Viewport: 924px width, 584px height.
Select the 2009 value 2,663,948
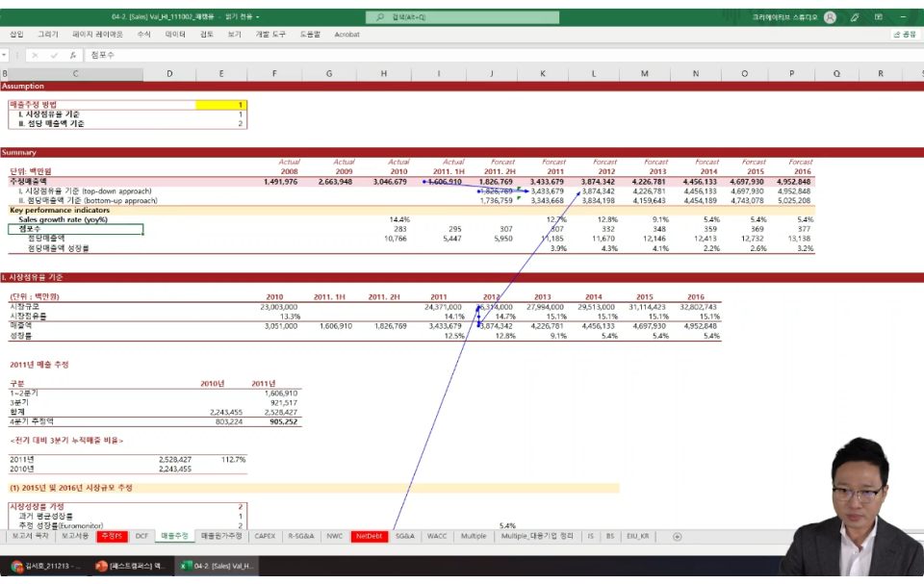329,182
